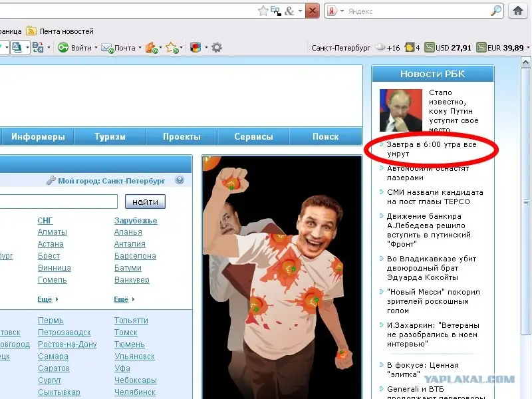Stop page loading with the red X

click(x=312, y=11)
